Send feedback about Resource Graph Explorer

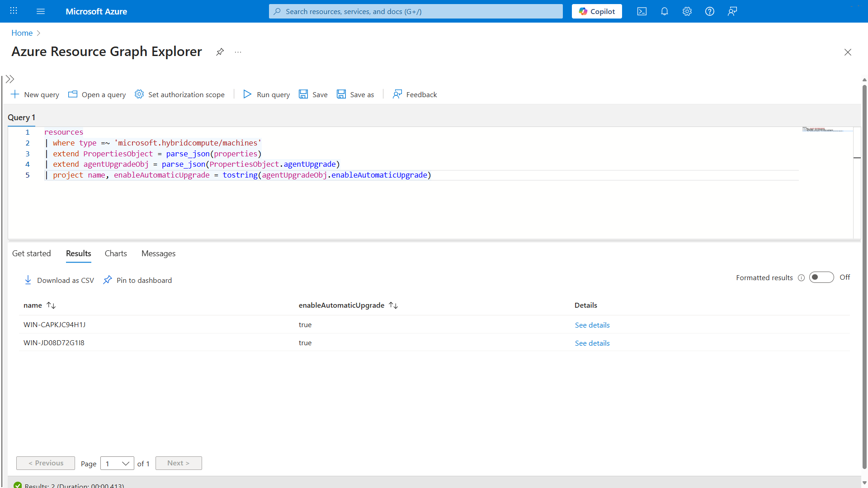point(415,94)
